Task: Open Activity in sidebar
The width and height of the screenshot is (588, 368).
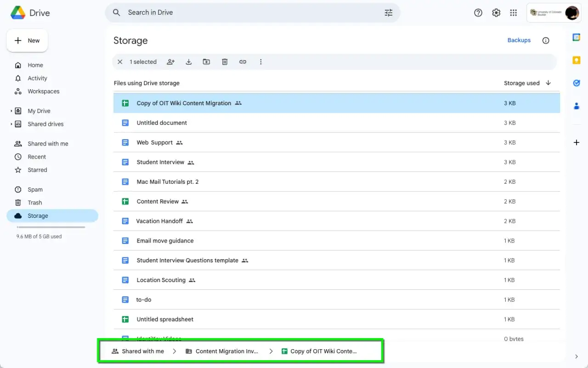Action: click(52, 78)
